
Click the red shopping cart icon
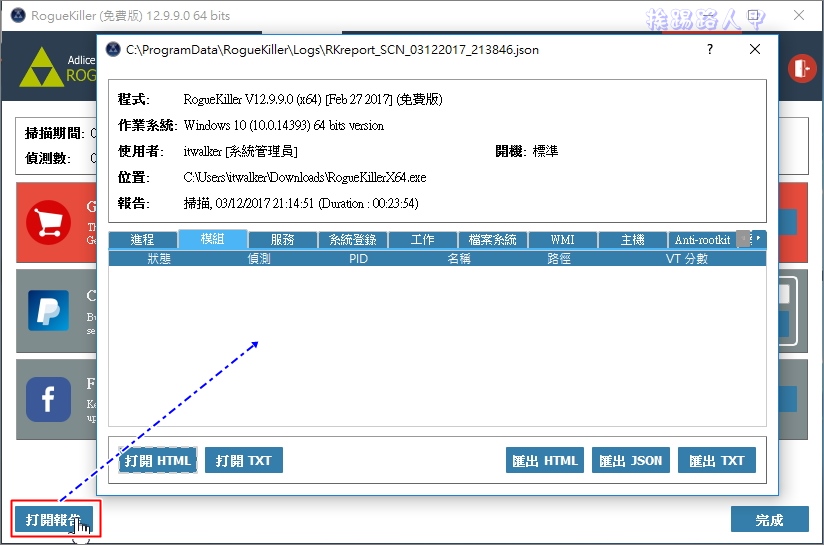(48, 222)
